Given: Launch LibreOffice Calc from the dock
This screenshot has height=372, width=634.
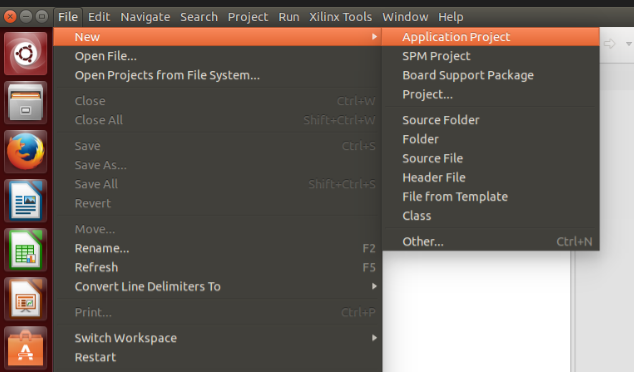Looking at the screenshot, I should [25, 250].
